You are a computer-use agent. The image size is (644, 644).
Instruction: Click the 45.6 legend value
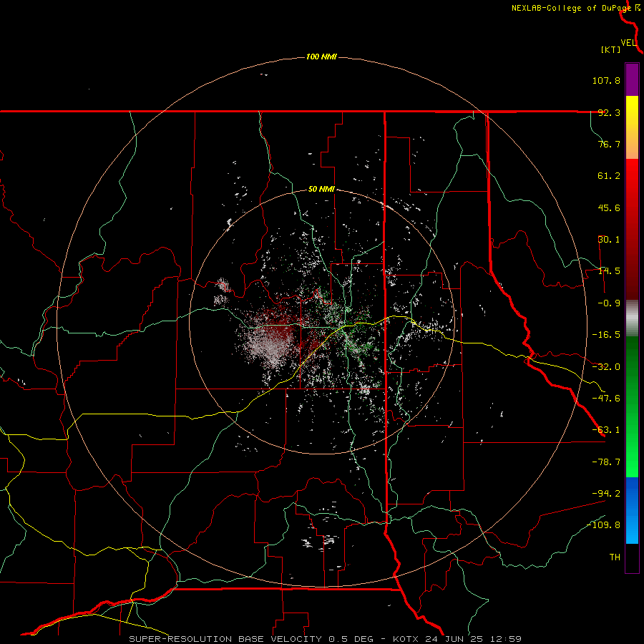click(609, 208)
